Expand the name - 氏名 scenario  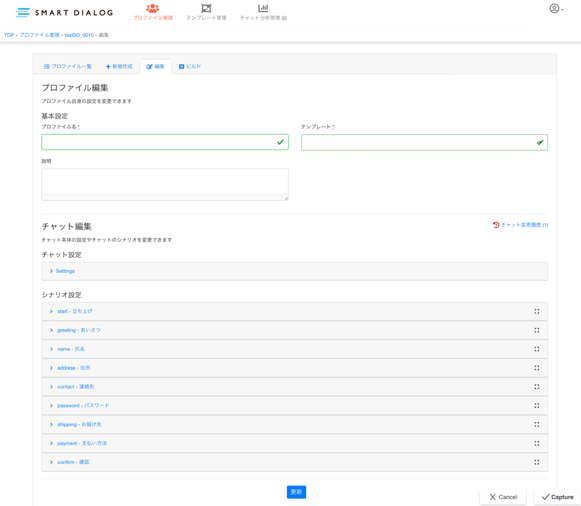[x=295, y=349]
